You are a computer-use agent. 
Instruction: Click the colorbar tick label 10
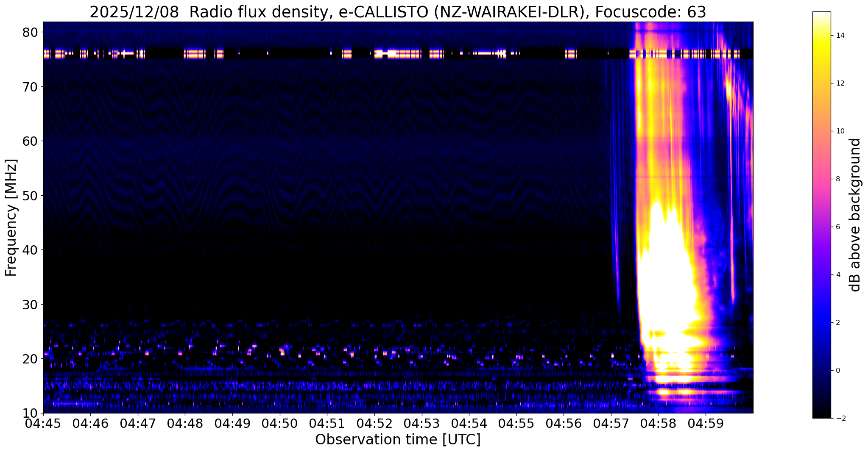(x=840, y=131)
